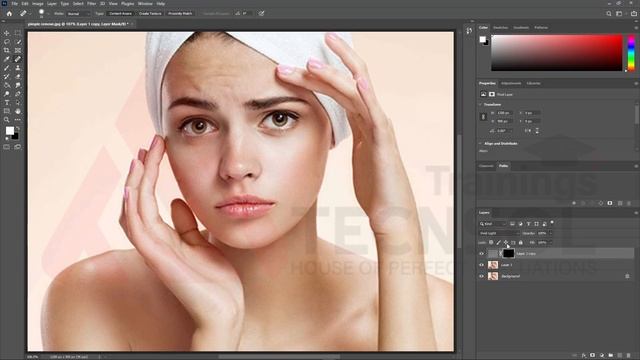The image size is (640, 360).
Task: Click the Home icon in options bar
Action: point(9,13)
